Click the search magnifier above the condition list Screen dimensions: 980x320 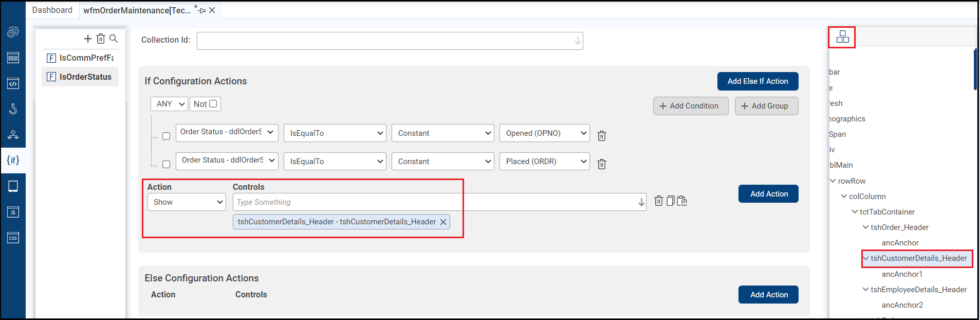114,39
